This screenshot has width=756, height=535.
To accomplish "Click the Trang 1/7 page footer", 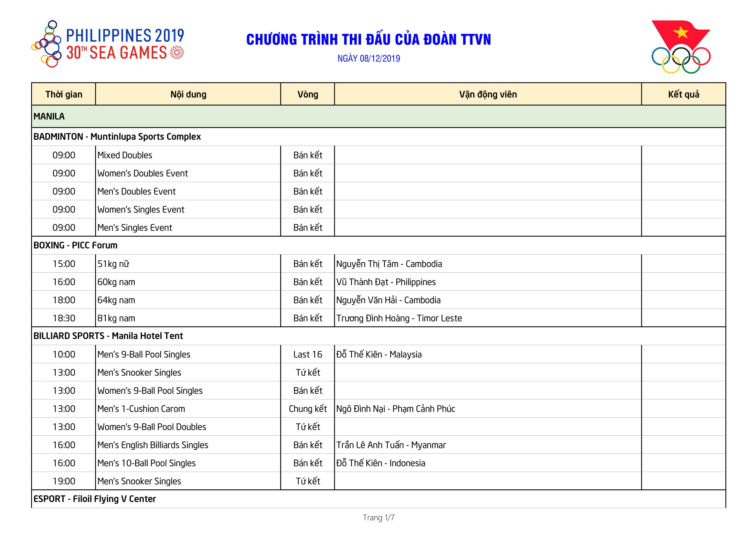I will pos(378,518).
